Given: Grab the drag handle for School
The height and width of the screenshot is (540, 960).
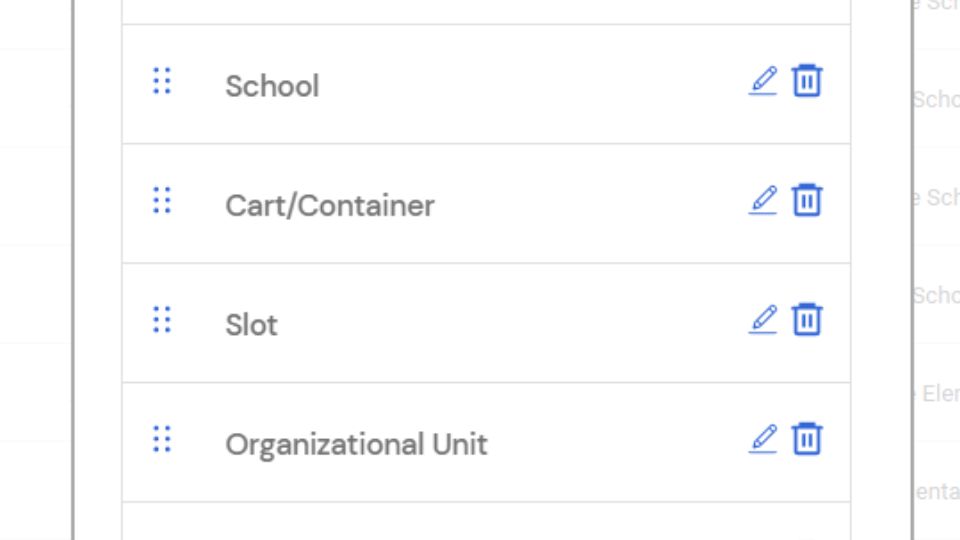Looking at the screenshot, I should pos(162,81).
